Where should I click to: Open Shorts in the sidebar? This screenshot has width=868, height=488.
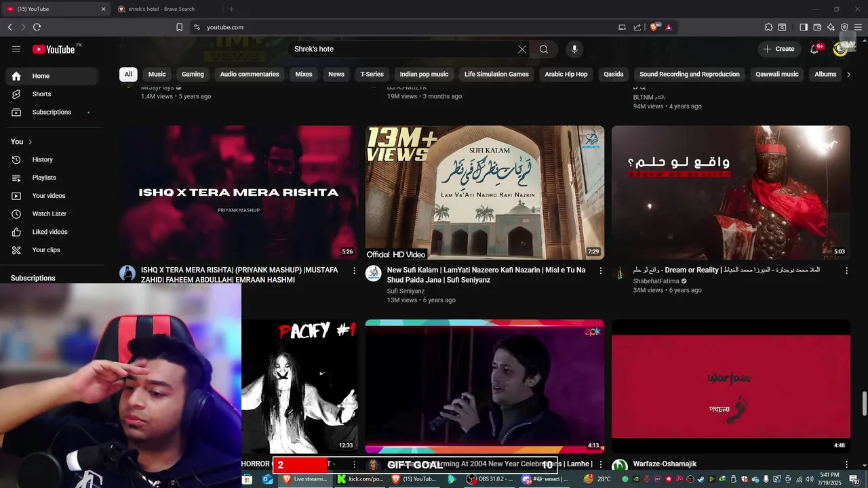pos(52,94)
